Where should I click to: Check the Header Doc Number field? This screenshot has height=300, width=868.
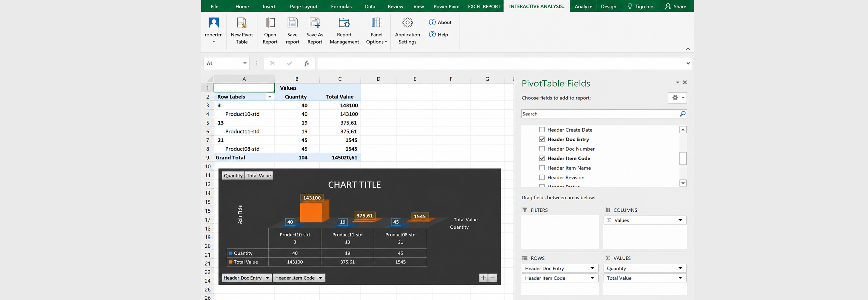542,148
